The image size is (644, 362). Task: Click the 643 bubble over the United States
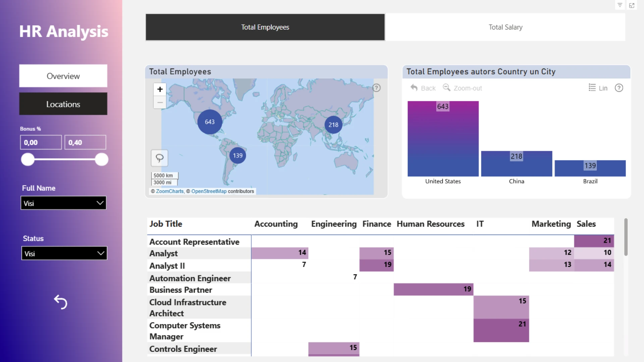[x=210, y=122]
